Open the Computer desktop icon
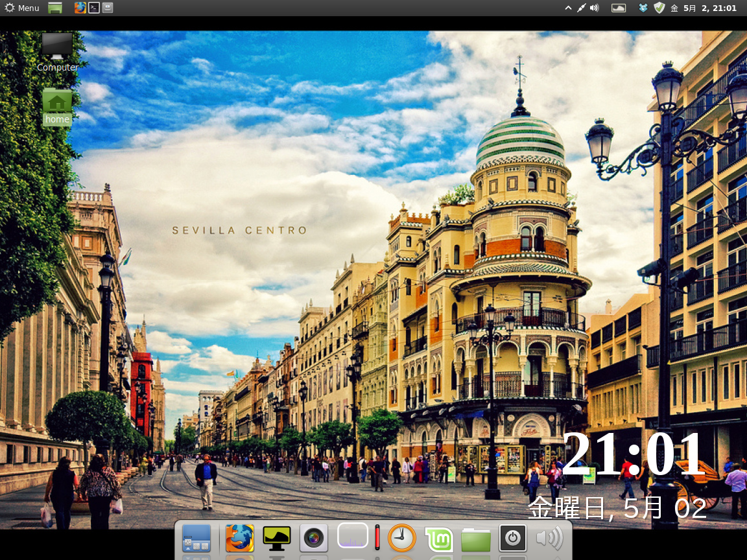747x560 pixels. [57, 52]
